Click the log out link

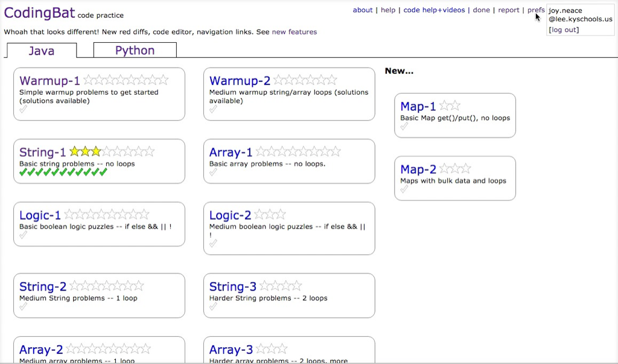point(564,30)
